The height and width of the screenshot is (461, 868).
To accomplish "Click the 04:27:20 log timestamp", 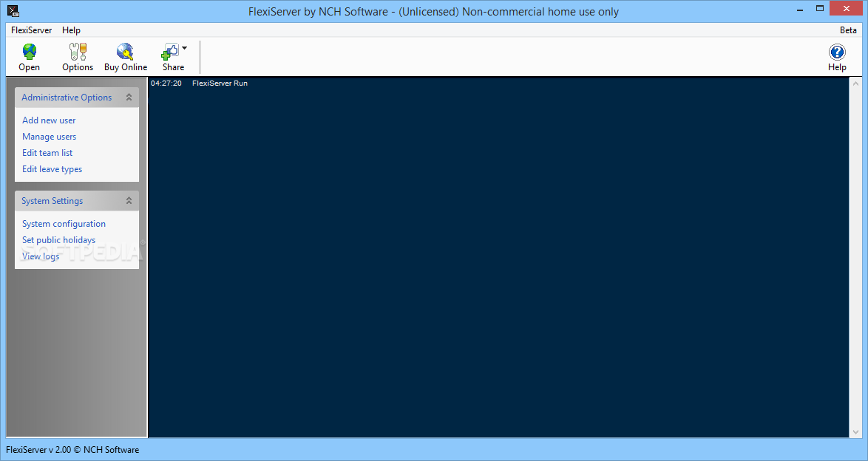I will click(x=166, y=83).
